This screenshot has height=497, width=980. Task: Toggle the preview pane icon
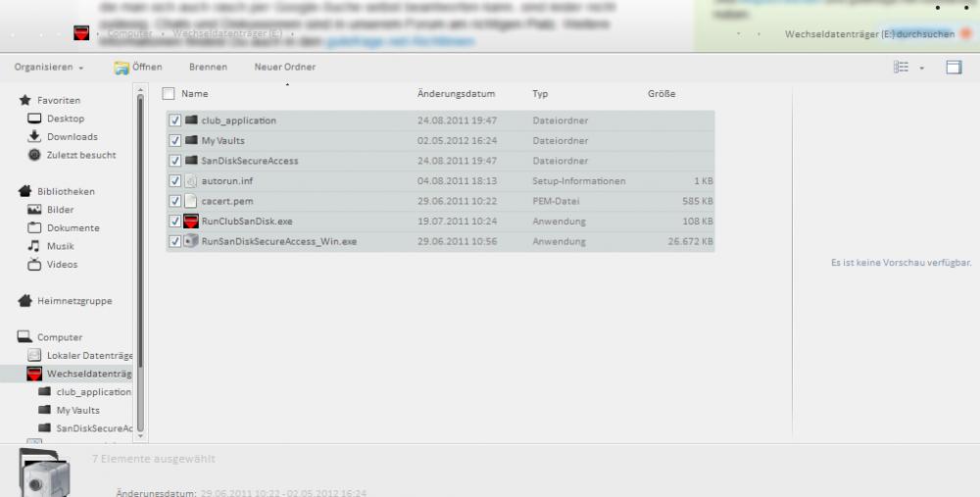tap(954, 67)
